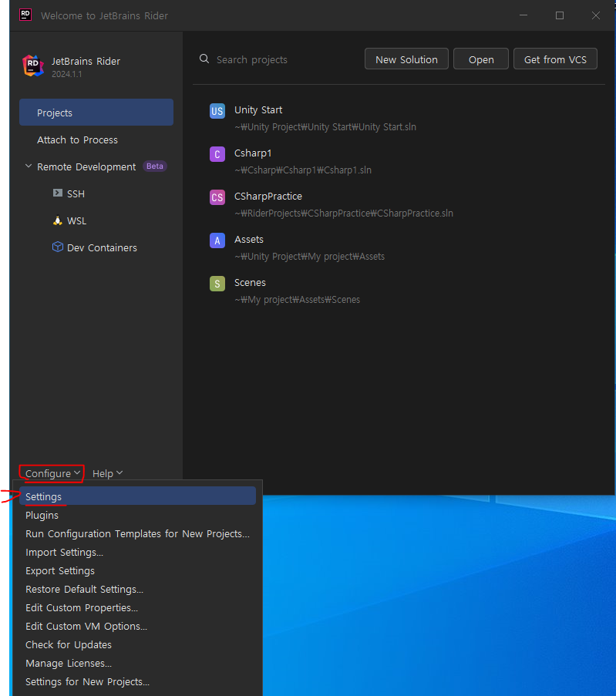Click the Get from VCS button
Screen dimensions: 616x696
pos(555,59)
